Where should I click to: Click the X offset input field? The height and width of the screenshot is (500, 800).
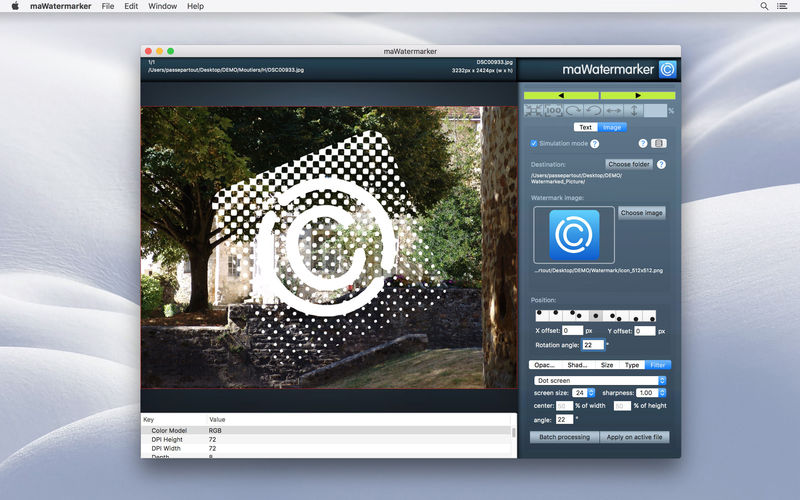(x=572, y=331)
